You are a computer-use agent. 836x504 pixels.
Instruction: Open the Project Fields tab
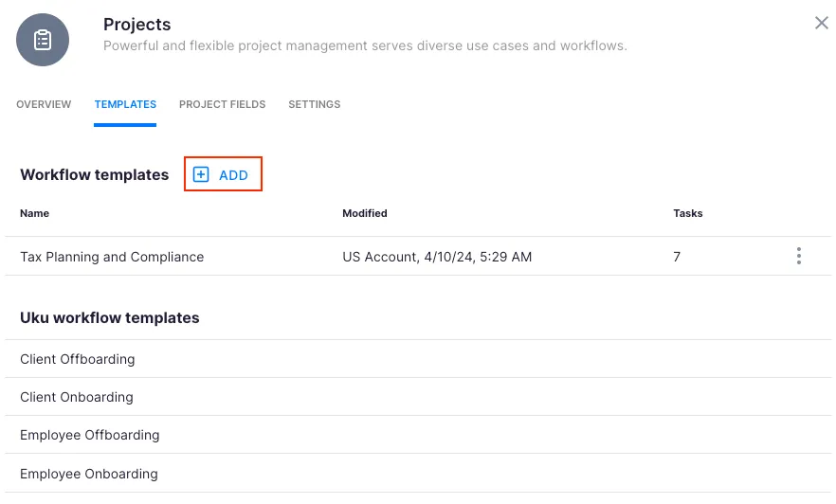tap(222, 104)
